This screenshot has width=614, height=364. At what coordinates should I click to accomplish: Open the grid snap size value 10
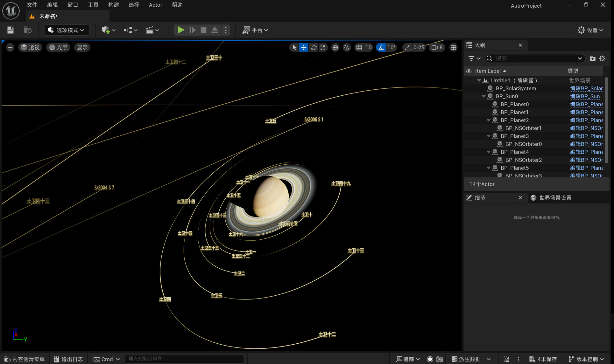(x=368, y=47)
